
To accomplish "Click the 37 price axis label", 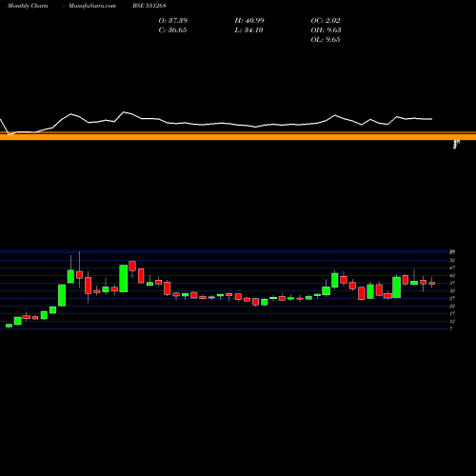I will coord(452,283).
